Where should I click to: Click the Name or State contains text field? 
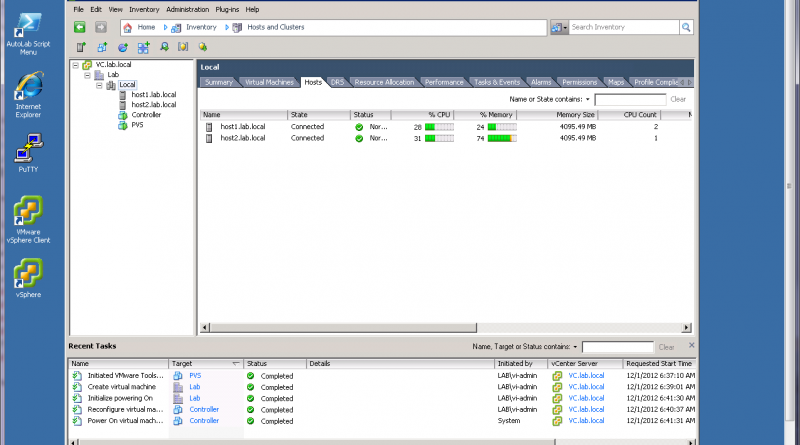pyautogui.click(x=630, y=100)
